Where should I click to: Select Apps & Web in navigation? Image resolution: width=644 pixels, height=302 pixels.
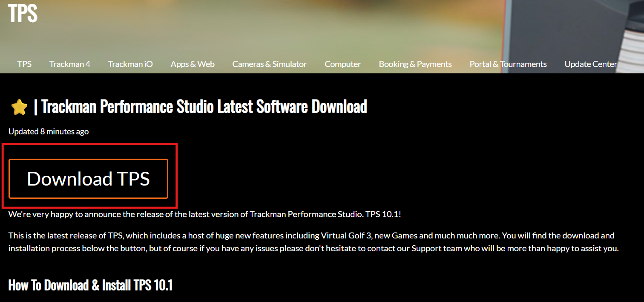point(193,64)
